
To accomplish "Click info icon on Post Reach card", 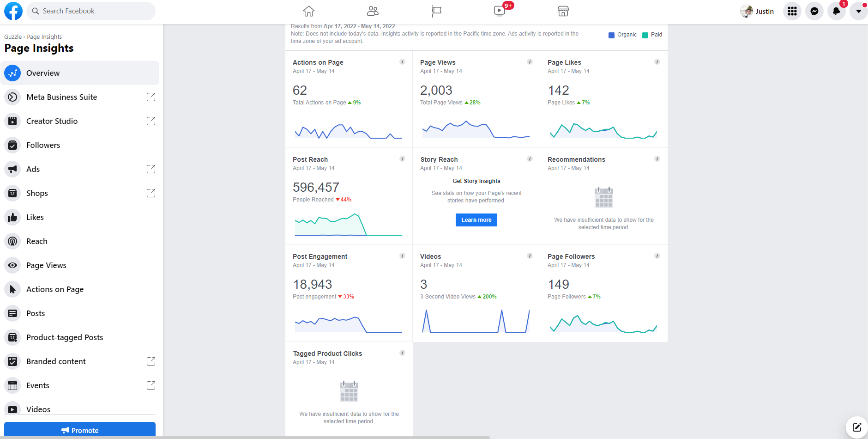I will click(402, 159).
